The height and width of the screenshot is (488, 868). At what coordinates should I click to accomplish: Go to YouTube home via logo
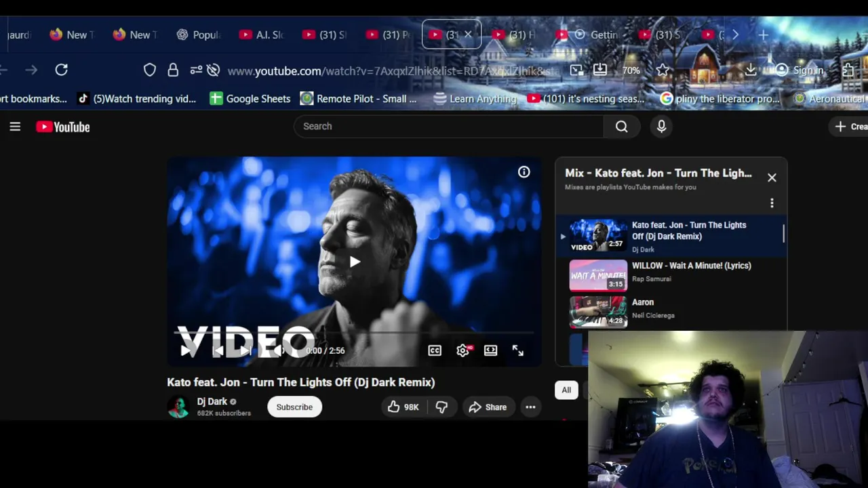point(63,127)
